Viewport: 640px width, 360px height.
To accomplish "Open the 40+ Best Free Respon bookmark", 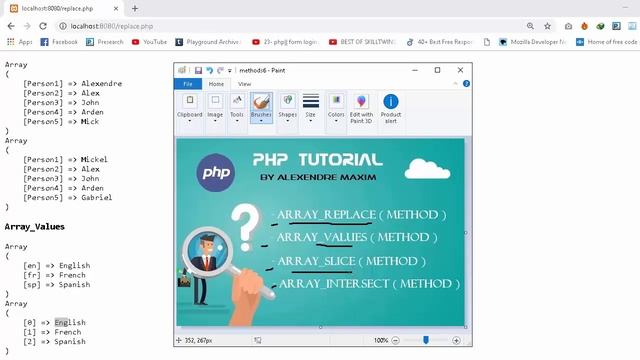I will coord(439,42).
